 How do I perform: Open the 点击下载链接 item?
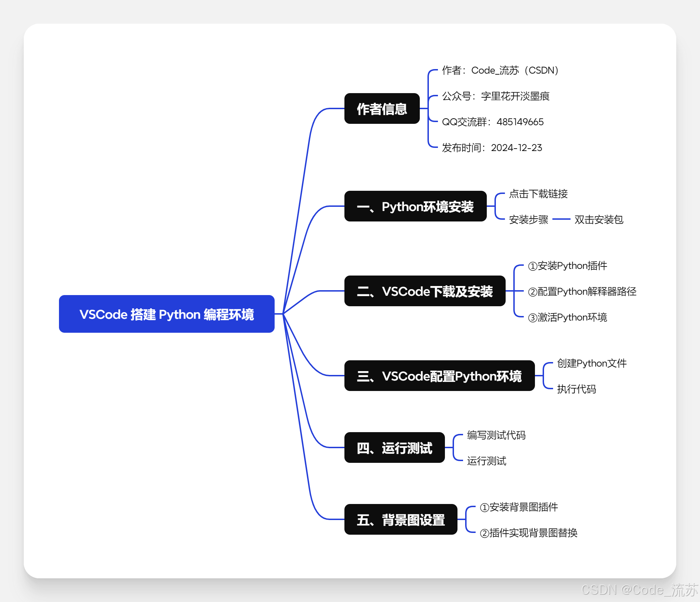(x=538, y=194)
